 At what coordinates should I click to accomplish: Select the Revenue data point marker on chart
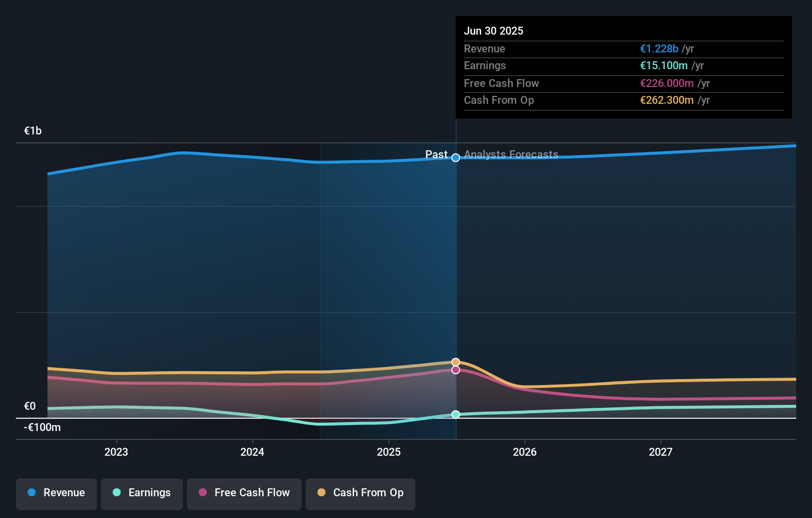point(456,158)
